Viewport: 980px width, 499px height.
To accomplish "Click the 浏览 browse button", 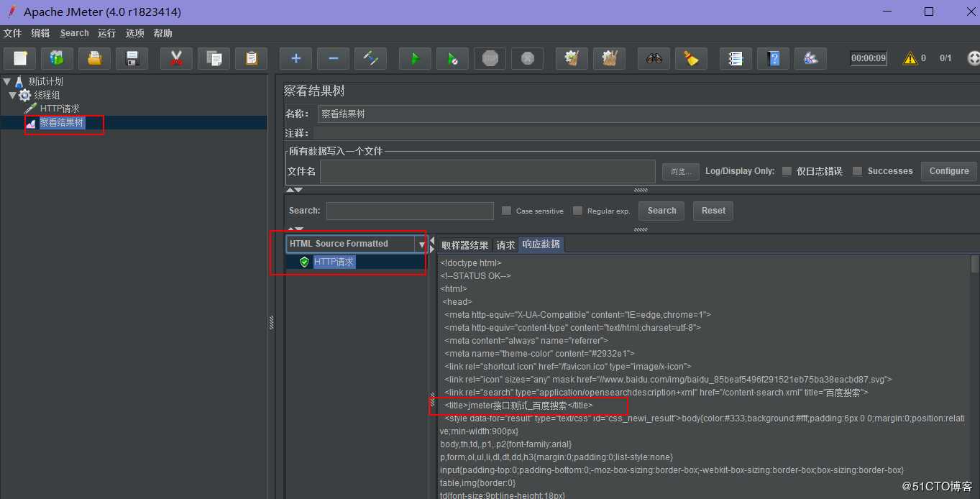I will point(680,171).
